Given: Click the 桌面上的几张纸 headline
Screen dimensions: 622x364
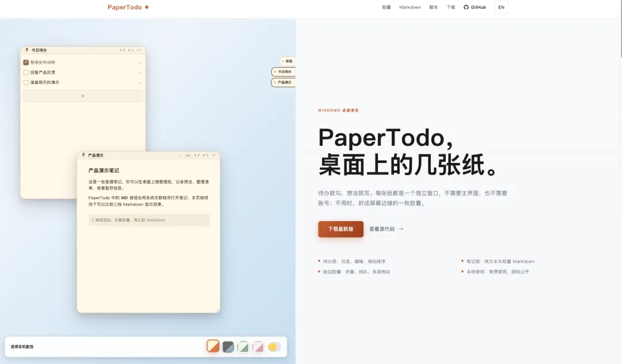Looking at the screenshot, I should (408, 165).
